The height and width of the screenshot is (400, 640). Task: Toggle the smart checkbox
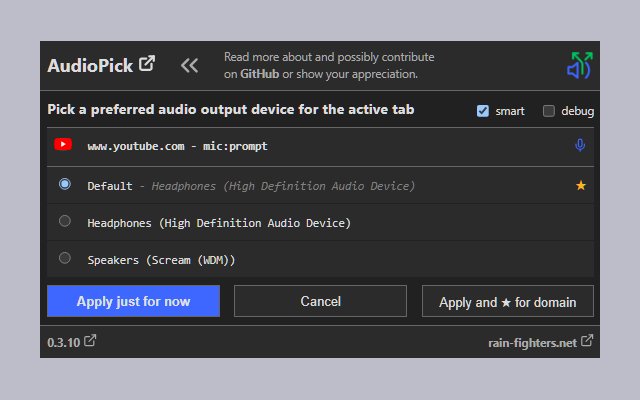tap(483, 111)
